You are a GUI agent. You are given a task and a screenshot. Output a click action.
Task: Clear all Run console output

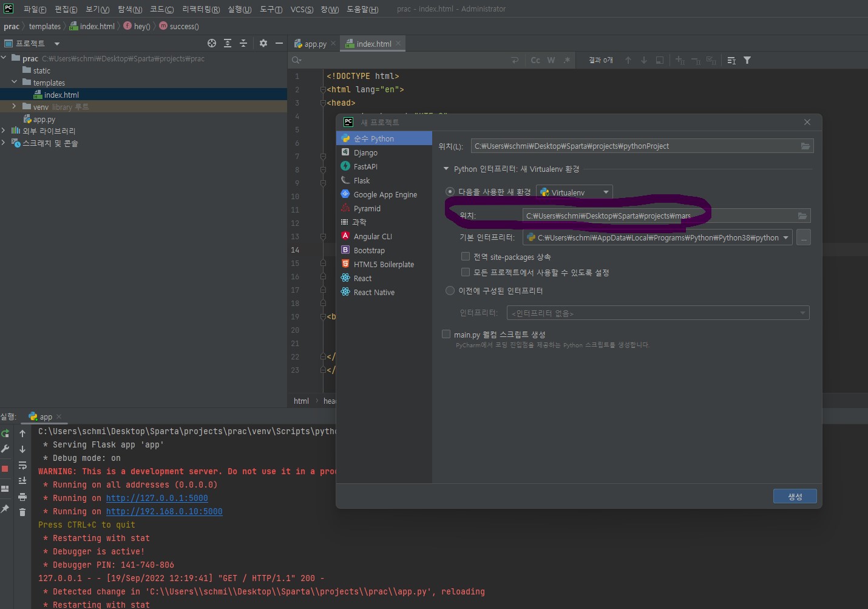22,512
